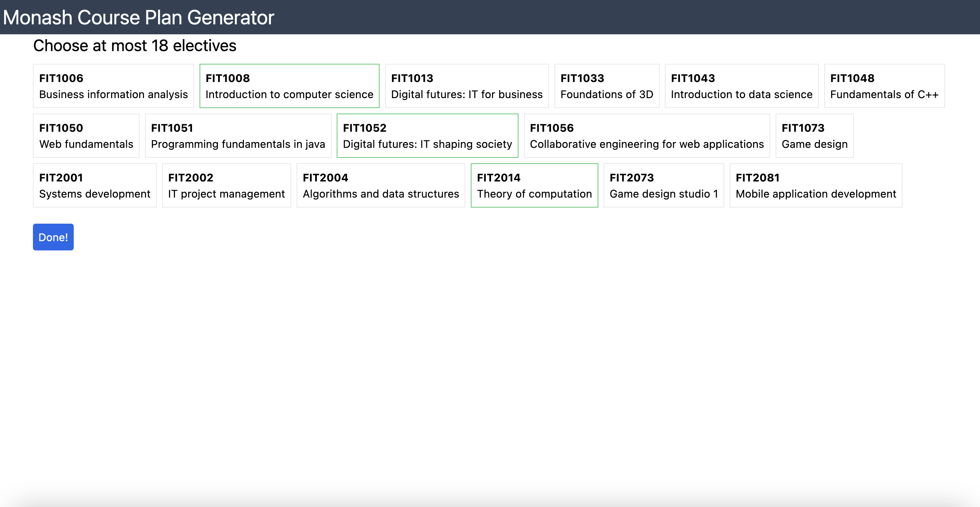Deselect the FIT1052 Digital futures elective
980x507 pixels.
[x=427, y=135]
